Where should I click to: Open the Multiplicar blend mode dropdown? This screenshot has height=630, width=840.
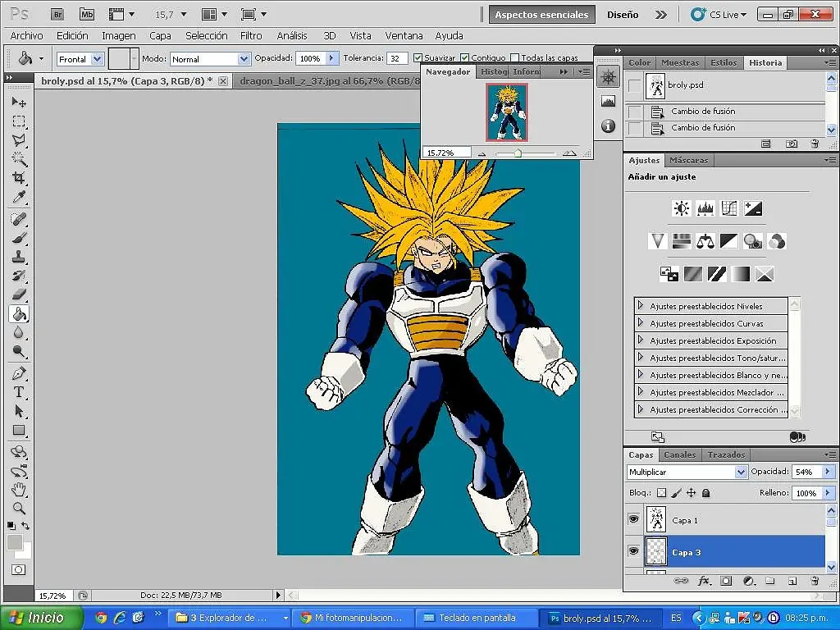pos(741,472)
